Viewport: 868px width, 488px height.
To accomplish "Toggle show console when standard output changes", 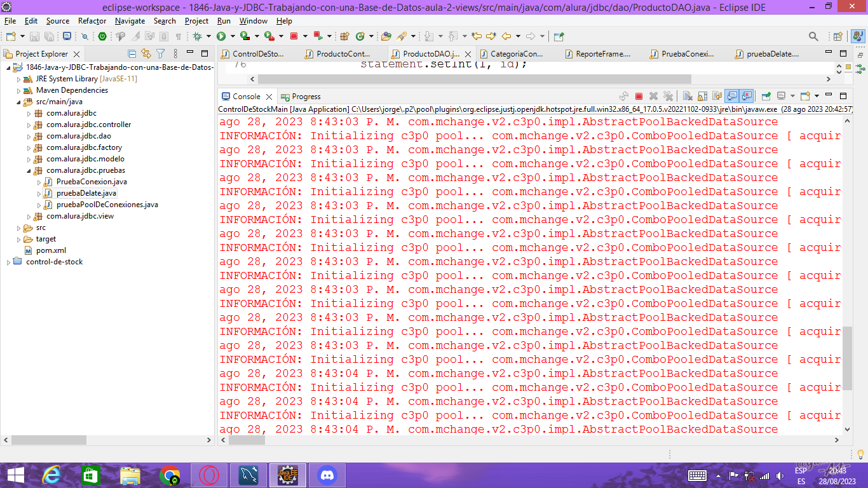I will tap(732, 97).
